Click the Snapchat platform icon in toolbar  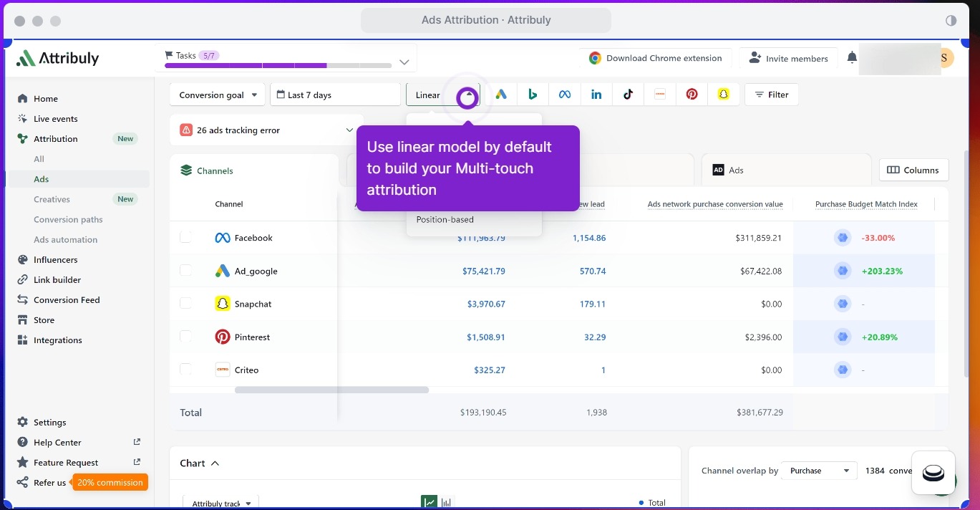coord(724,93)
